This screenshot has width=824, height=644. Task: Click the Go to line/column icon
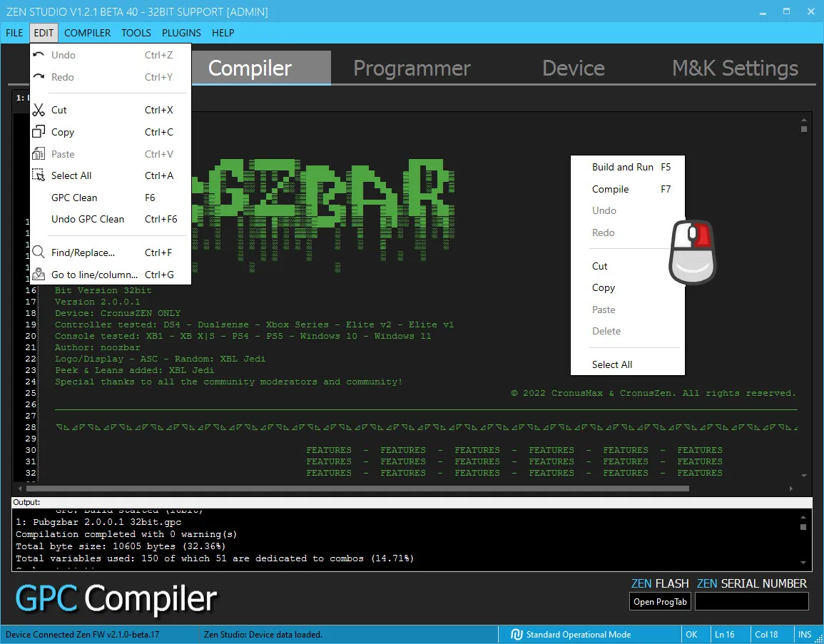click(39, 274)
